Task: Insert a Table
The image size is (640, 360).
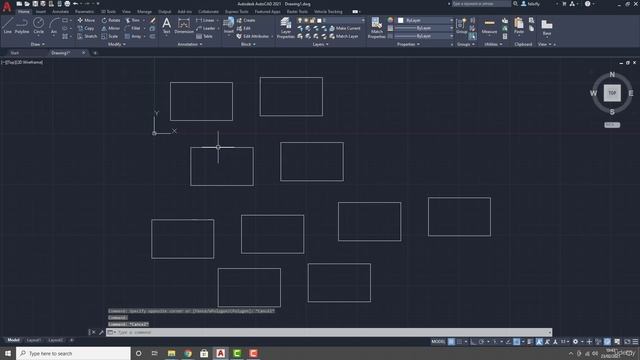Action: tap(204, 36)
